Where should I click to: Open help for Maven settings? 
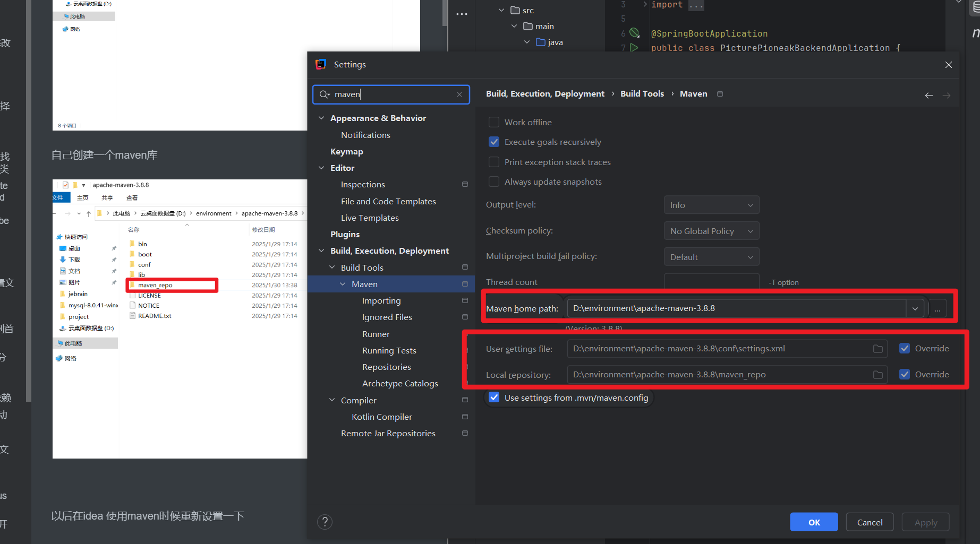(x=325, y=522)
